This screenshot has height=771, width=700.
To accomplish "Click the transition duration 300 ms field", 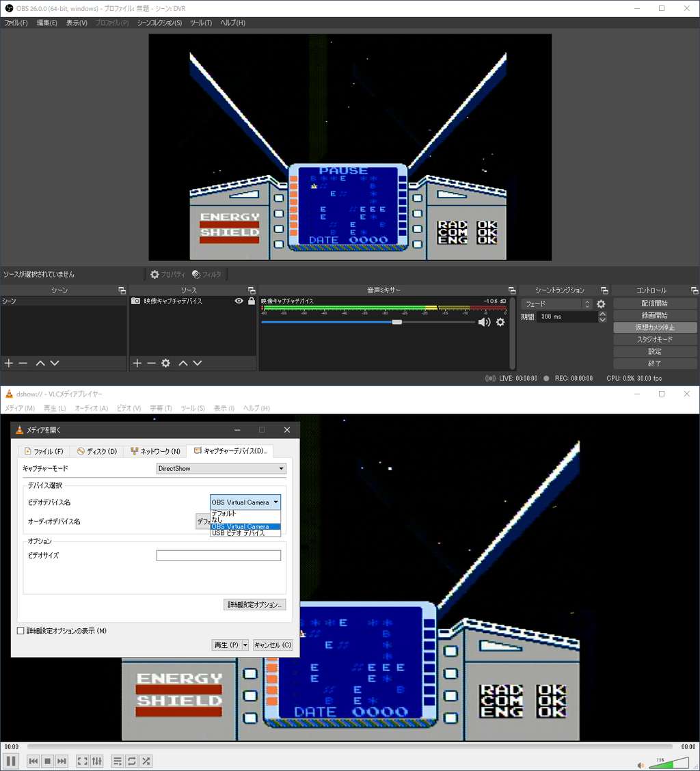I will click(567, 316).
